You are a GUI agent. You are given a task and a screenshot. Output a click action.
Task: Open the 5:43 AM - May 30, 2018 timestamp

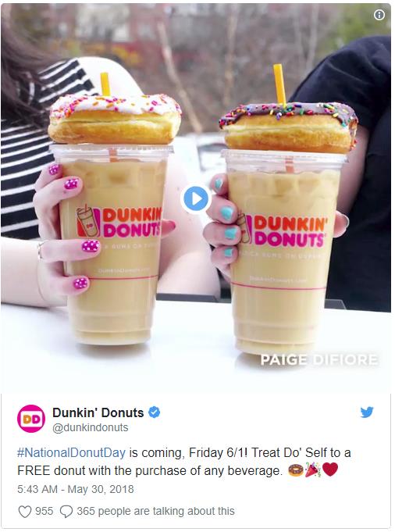coord(76,489)
